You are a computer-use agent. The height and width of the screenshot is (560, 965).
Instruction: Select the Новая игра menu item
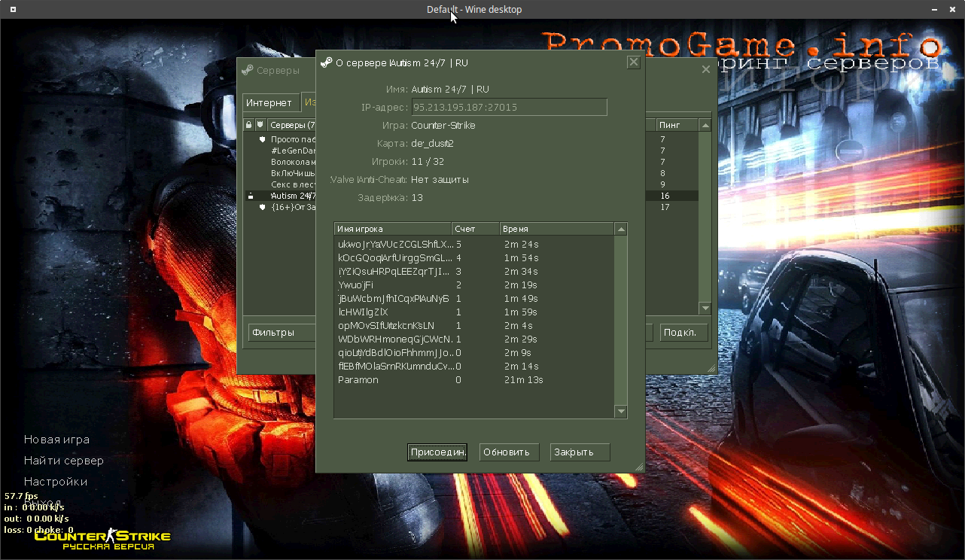point(56,440)
